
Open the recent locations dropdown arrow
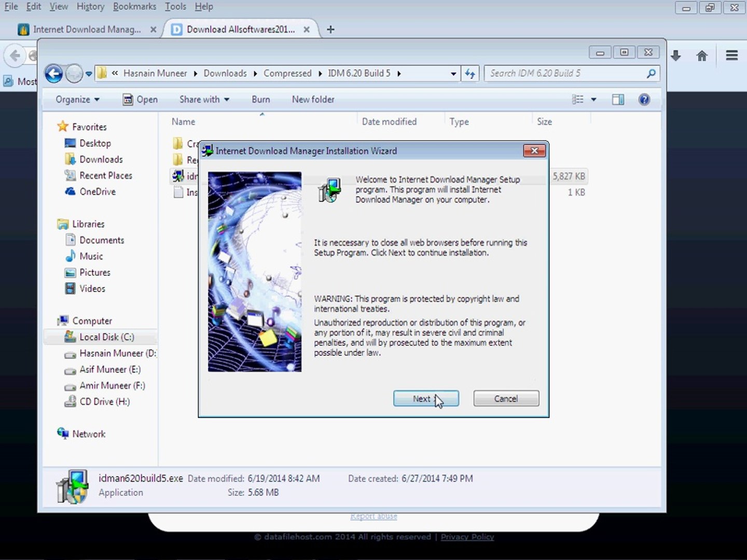(x=89, y=74)
